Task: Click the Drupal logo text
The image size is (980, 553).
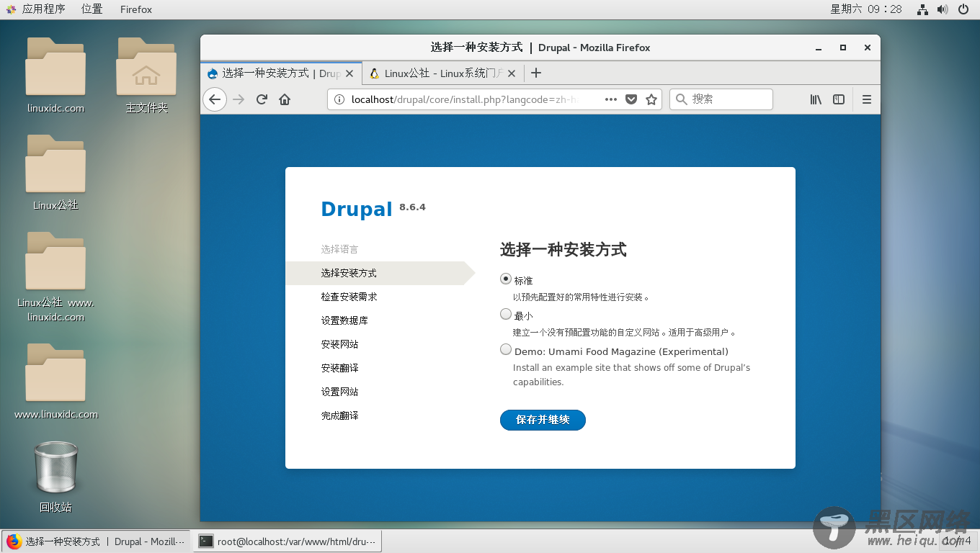Action: point(357,209)
